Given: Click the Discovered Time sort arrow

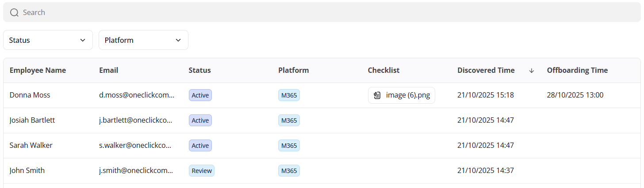Looking at the screenshot, I should [532, 71].
